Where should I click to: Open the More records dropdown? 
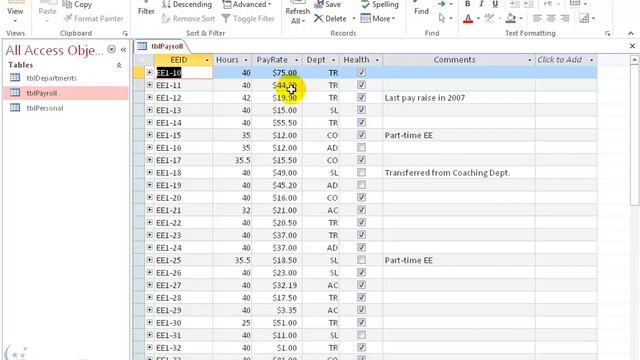click(378, 18)
